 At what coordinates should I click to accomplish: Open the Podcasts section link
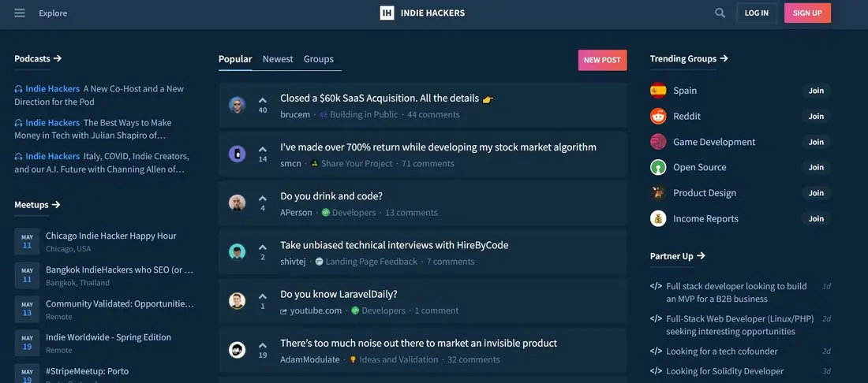pyautogui.click(x=38, y=58)
